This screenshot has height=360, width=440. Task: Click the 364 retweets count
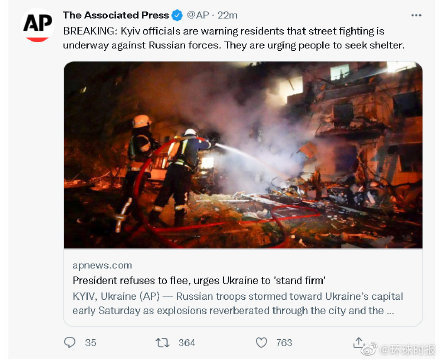coord(187,343)
